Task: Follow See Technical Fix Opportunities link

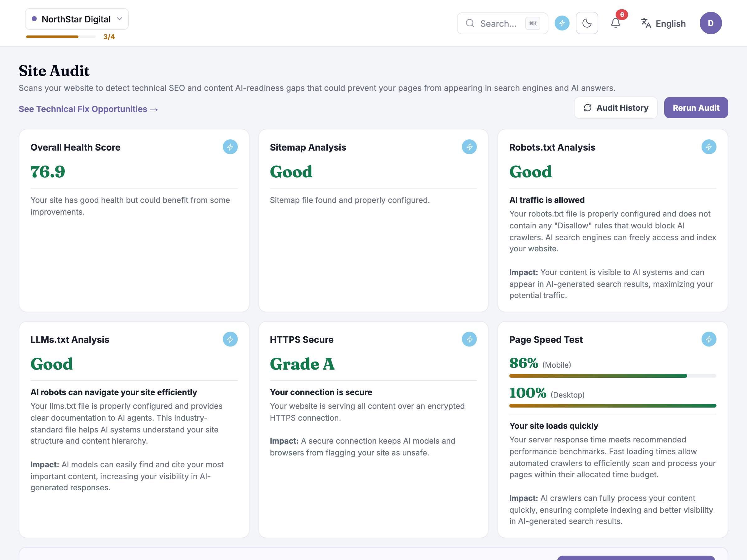Action: [88, 109]
